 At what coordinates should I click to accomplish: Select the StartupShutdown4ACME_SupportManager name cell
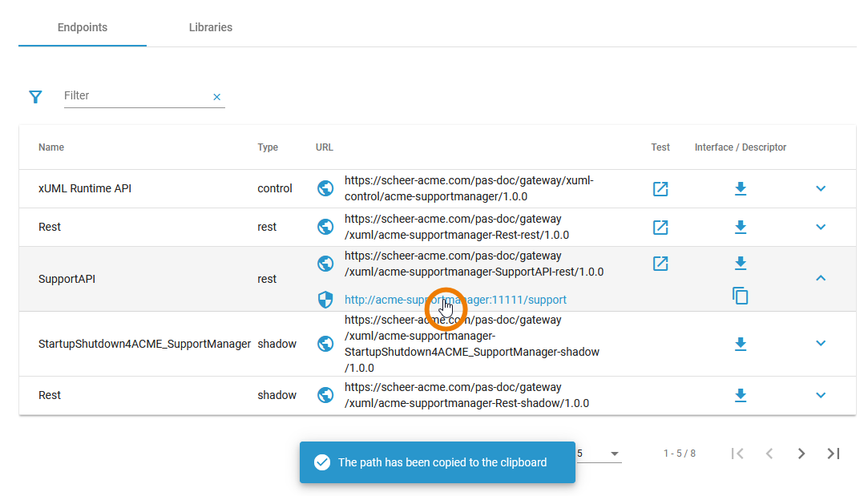point(144,344)
